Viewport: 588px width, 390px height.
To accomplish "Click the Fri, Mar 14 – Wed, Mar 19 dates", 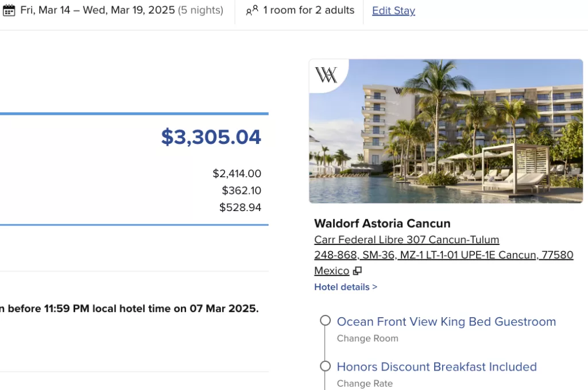I will tap(98, 10).
